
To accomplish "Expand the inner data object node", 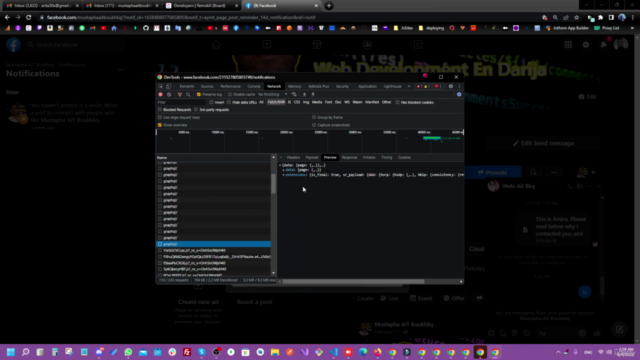I will tap(283, 170).
